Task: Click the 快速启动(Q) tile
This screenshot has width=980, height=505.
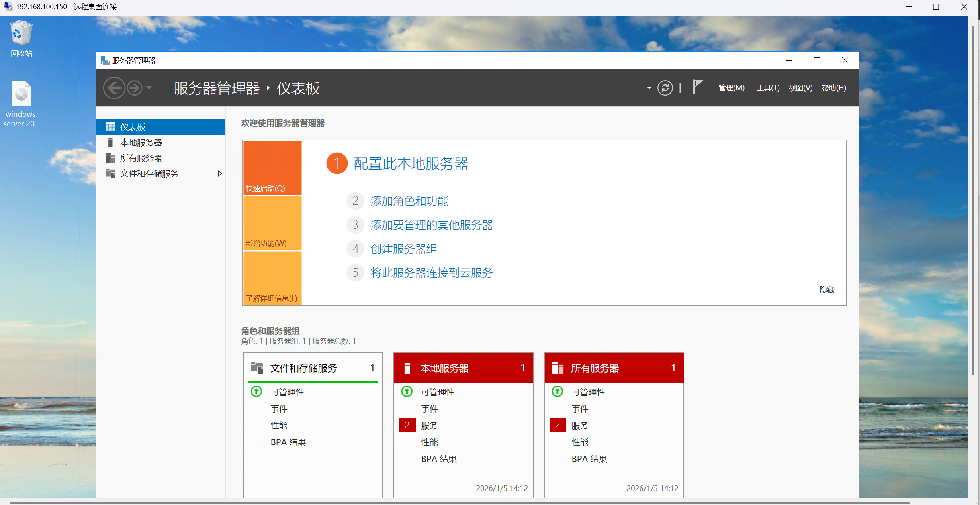Action: (272, 168)
